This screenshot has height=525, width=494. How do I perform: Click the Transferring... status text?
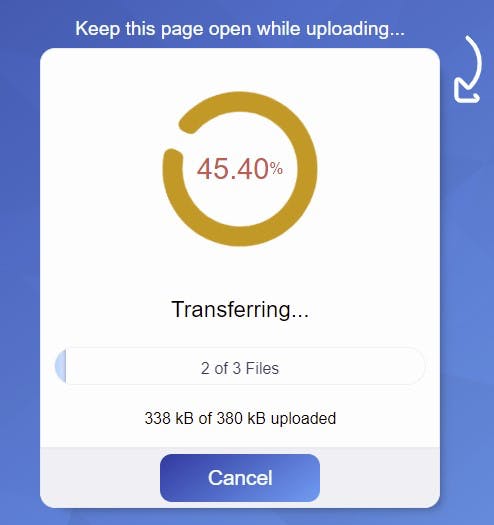click(240, 309)
